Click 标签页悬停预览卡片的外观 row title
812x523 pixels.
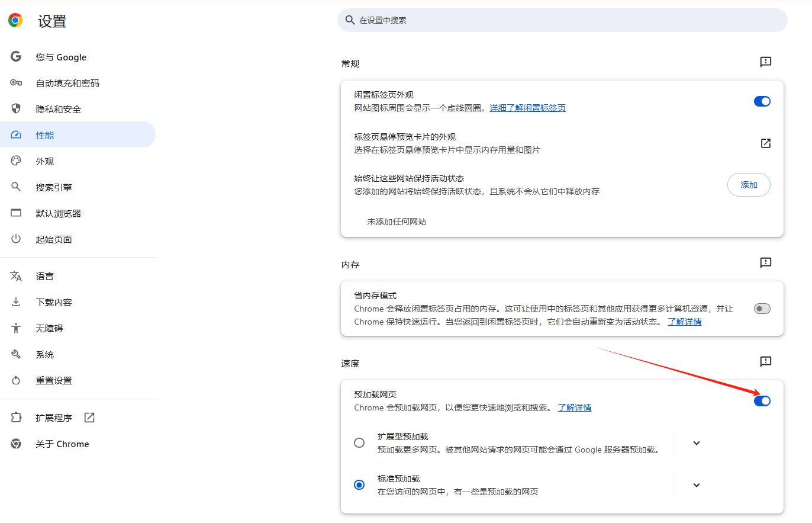point(405,137)
